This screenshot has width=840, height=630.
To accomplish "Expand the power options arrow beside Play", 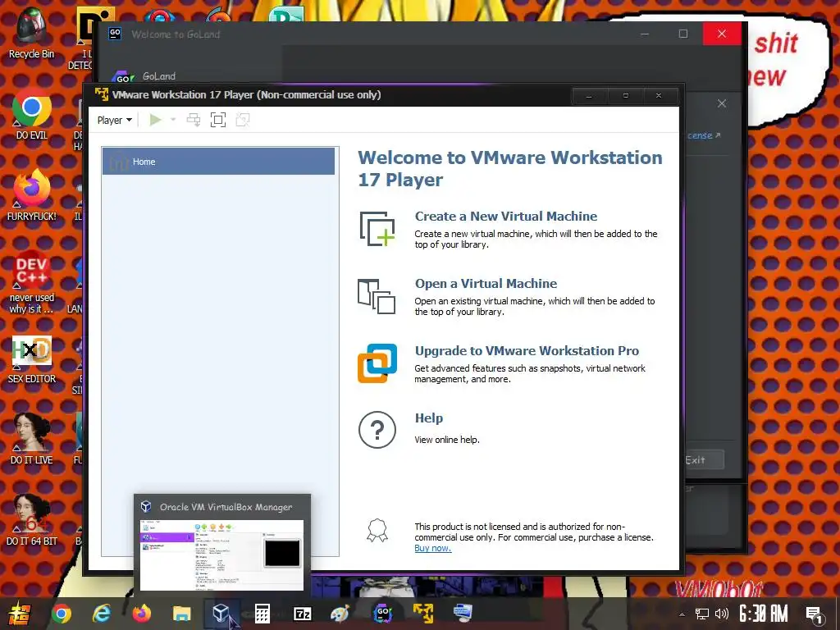I will (x=173, y=120).
